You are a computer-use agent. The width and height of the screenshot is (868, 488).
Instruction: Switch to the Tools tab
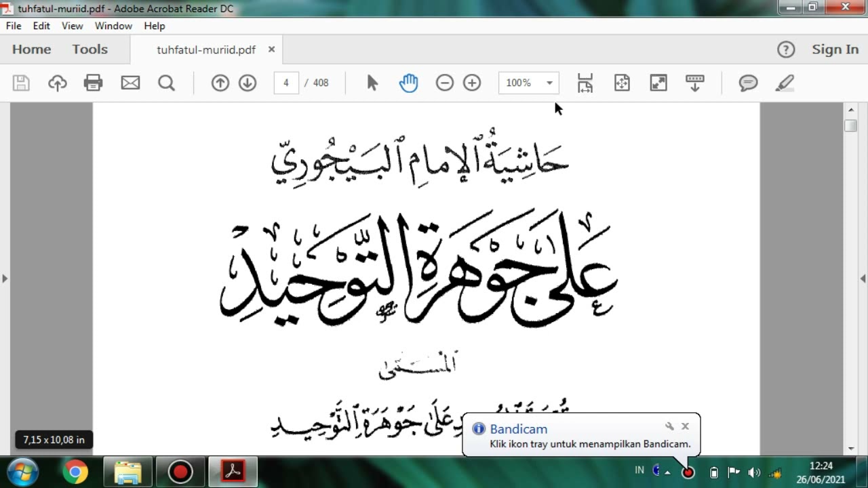tap(90, 49)
